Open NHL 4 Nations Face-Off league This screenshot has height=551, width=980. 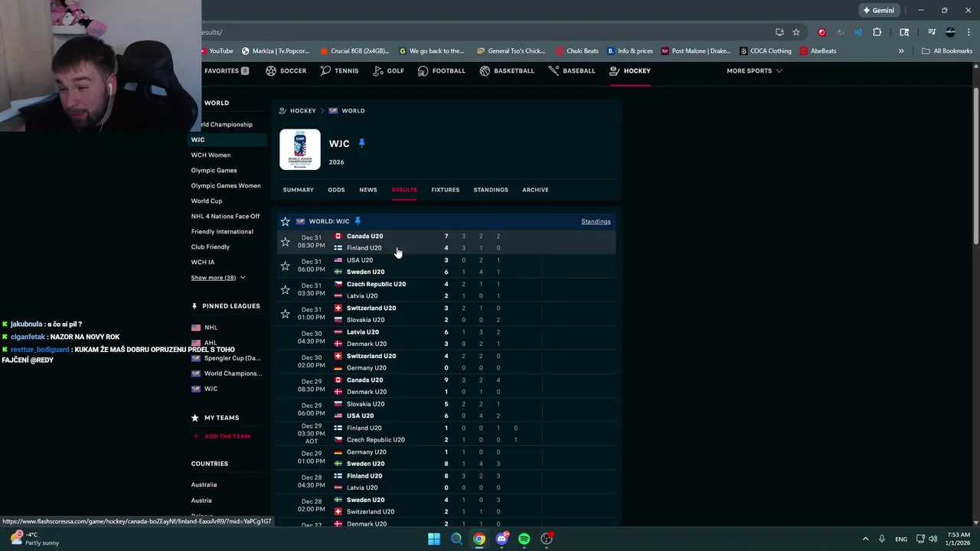click(225, 217)
